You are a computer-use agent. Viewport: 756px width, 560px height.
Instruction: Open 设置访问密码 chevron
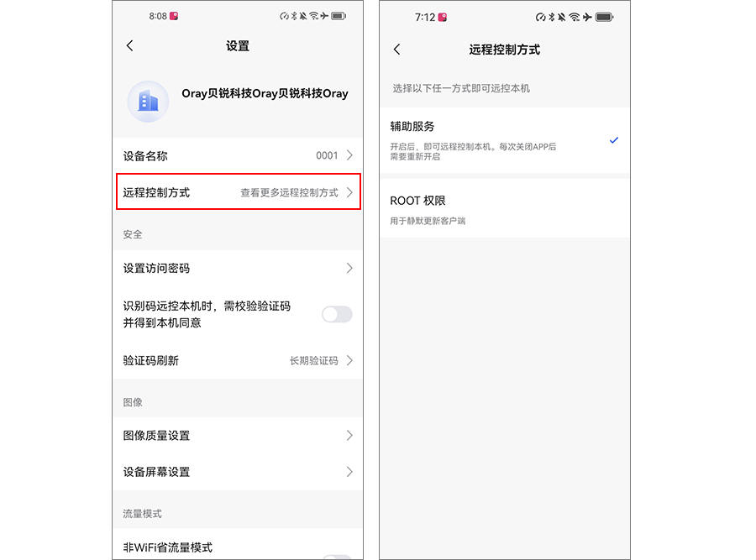[349, 268]
